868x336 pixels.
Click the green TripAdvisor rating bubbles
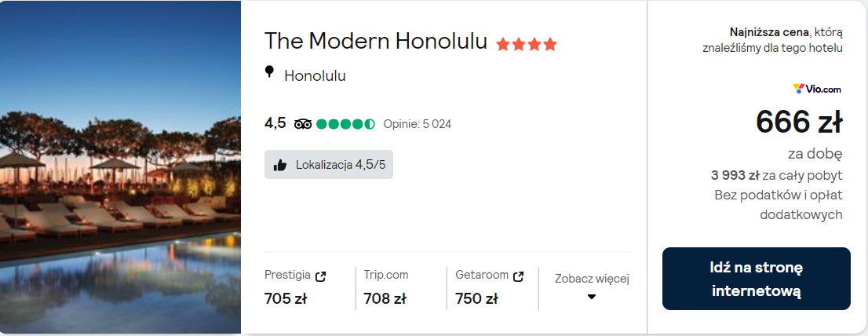coord(346,123)
